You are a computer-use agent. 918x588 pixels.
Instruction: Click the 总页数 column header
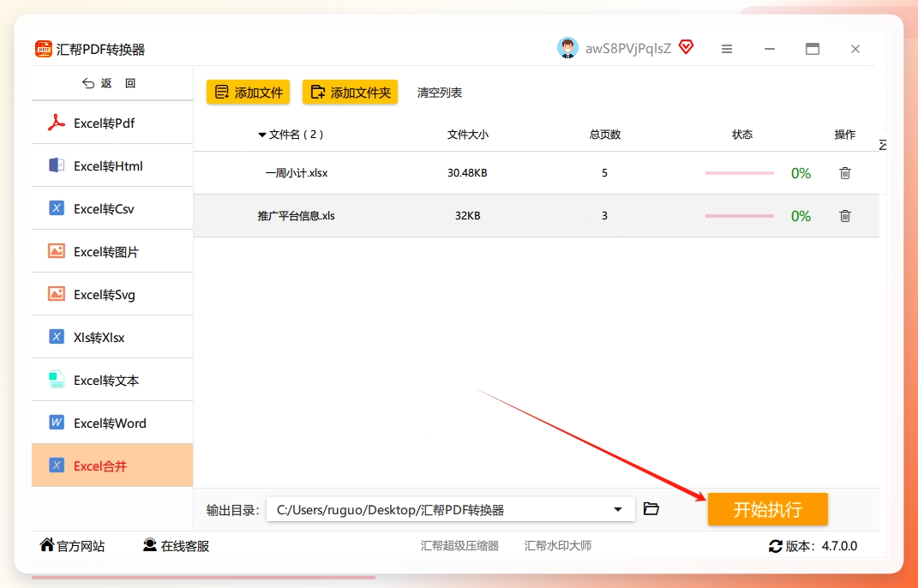(605, 135)
